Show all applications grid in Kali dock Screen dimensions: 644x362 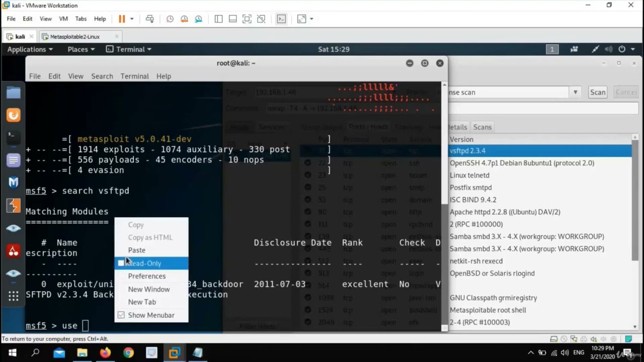pyautogui.click(x=14, y=296)
